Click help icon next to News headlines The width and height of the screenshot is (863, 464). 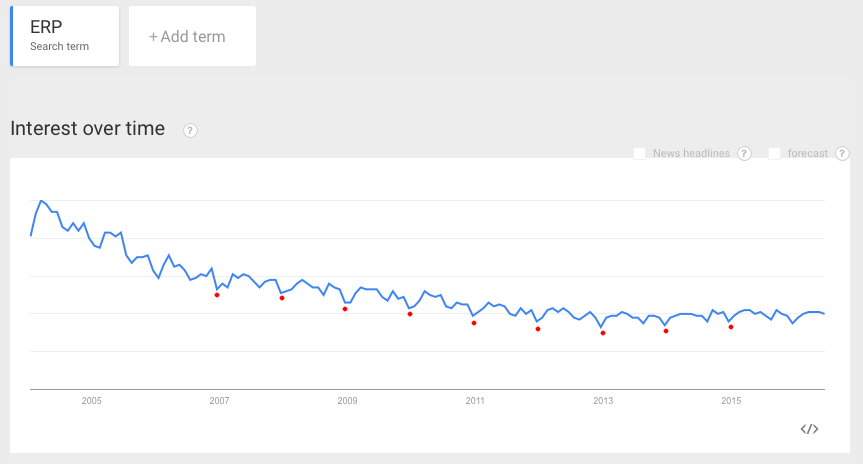point(744,153)
